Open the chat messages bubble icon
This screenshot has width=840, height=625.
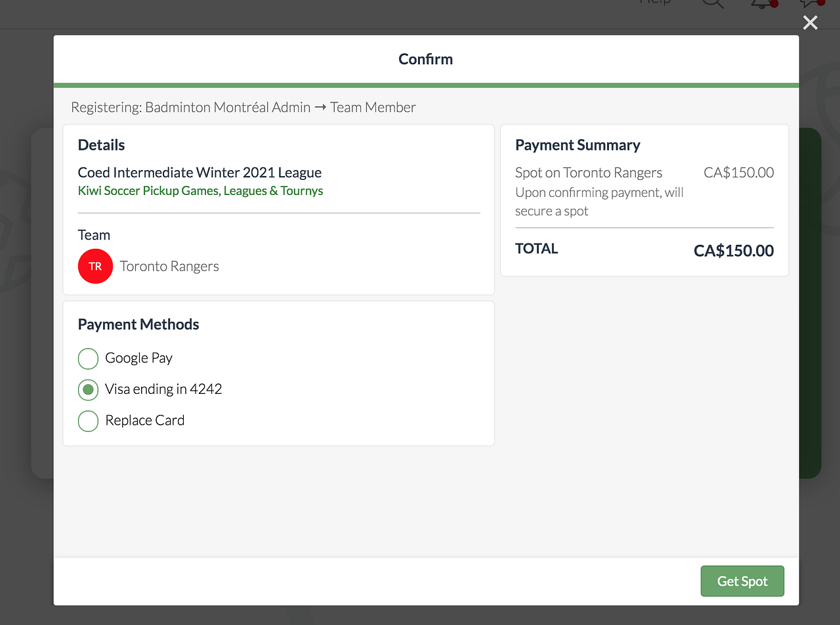[x=811, y=3]
